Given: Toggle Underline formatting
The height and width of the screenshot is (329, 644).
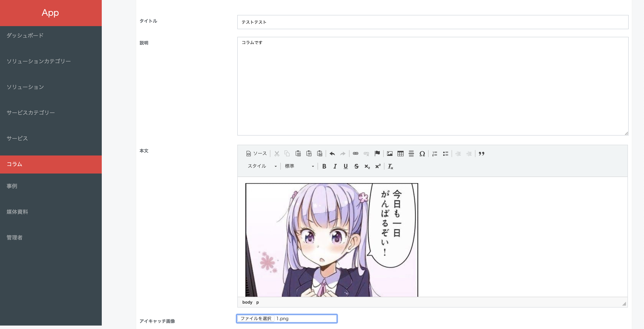Looking at the screenshot, I should (x=346, y=166).
